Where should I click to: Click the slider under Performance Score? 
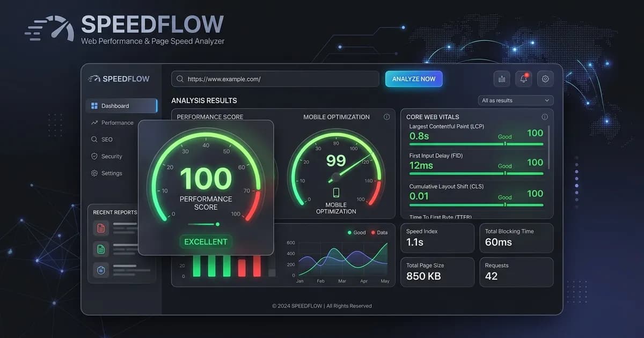(x=204, y=224)
